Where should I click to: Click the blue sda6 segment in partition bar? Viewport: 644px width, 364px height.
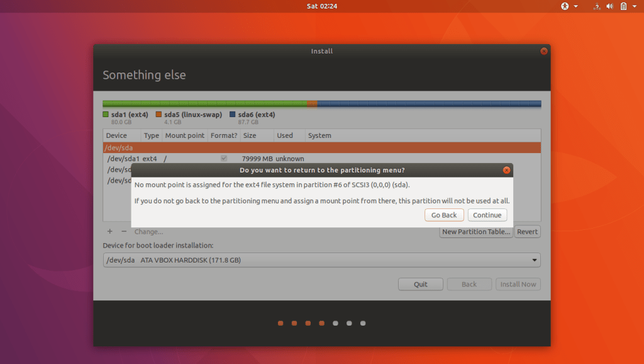[x=429, y=103]
